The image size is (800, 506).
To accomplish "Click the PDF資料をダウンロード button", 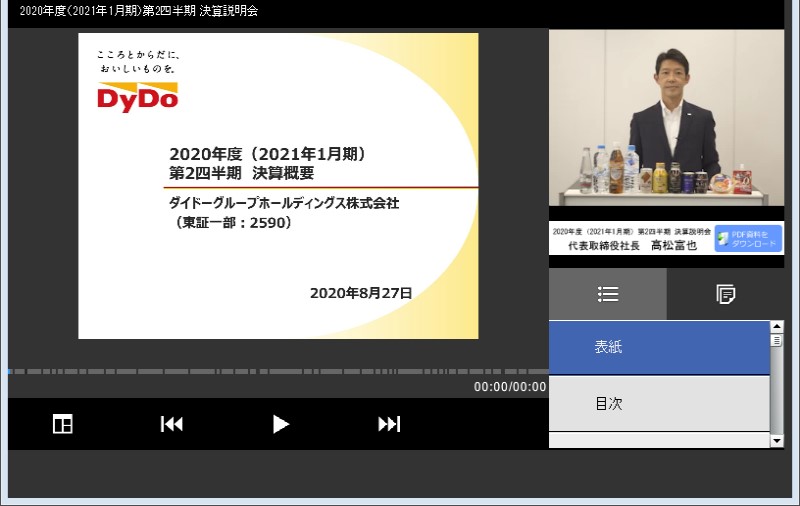I will click(x=748, y=239).
